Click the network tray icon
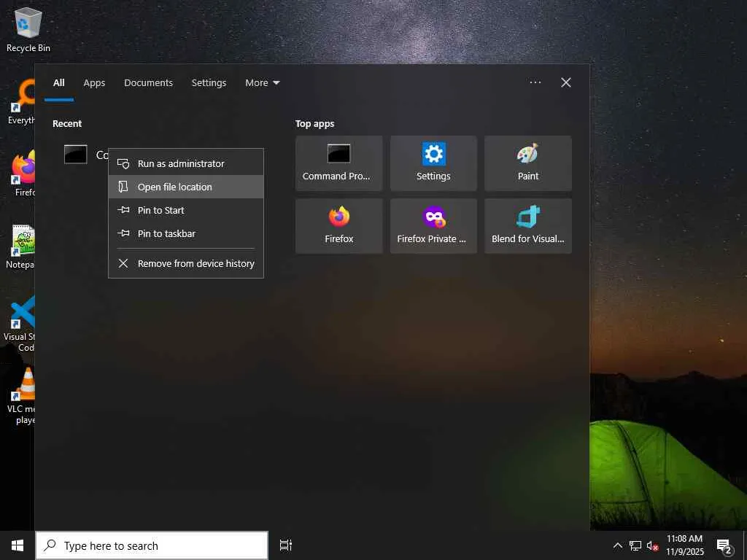 [635, 545]
